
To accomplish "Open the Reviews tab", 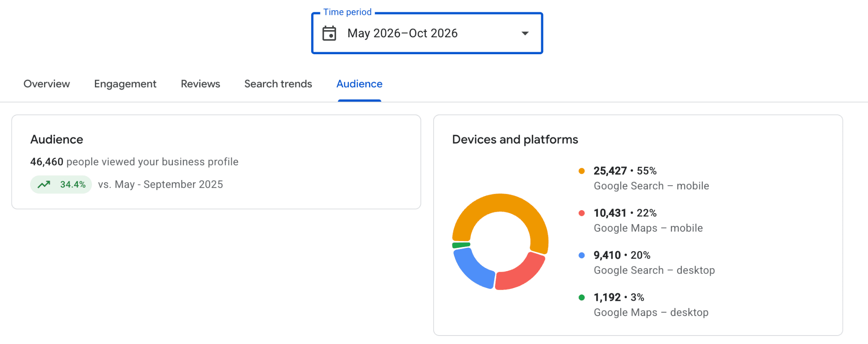I will tap(200, 84).
